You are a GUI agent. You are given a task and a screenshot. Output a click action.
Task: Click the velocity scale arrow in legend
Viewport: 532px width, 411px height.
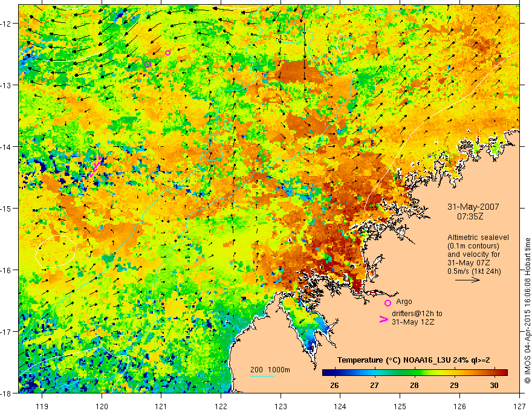(x=467, y=280)
